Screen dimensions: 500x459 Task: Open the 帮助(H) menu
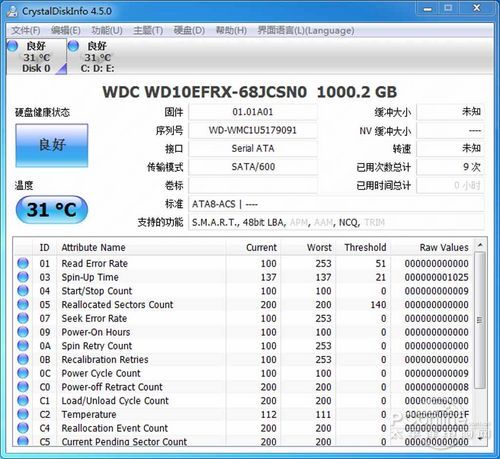coord(231,31)
